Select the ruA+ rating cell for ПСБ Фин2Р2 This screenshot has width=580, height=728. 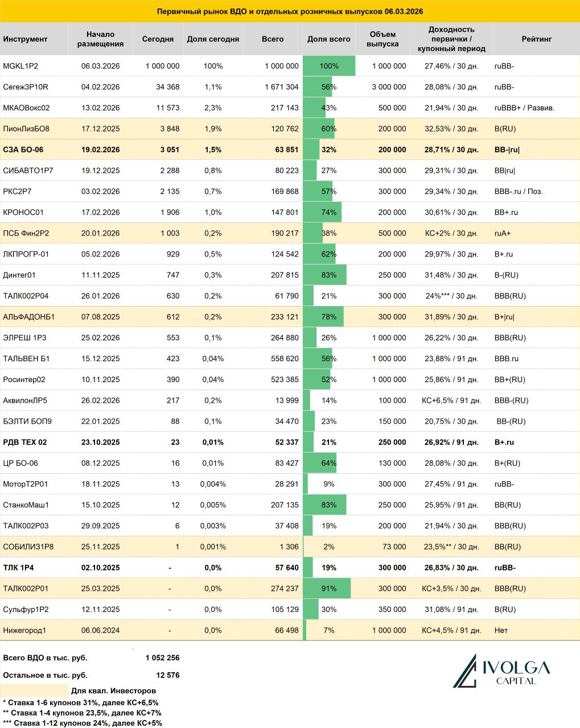(503, 233)
